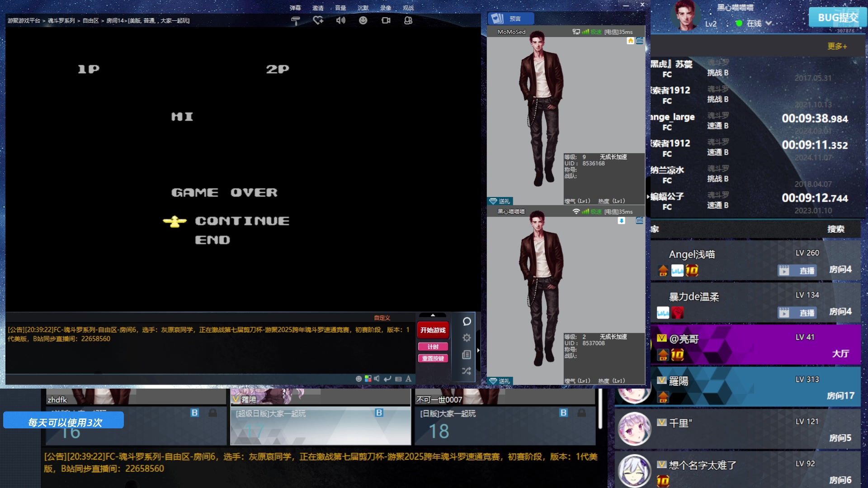Click the camcorder 录像 record icon

(386, 20)
